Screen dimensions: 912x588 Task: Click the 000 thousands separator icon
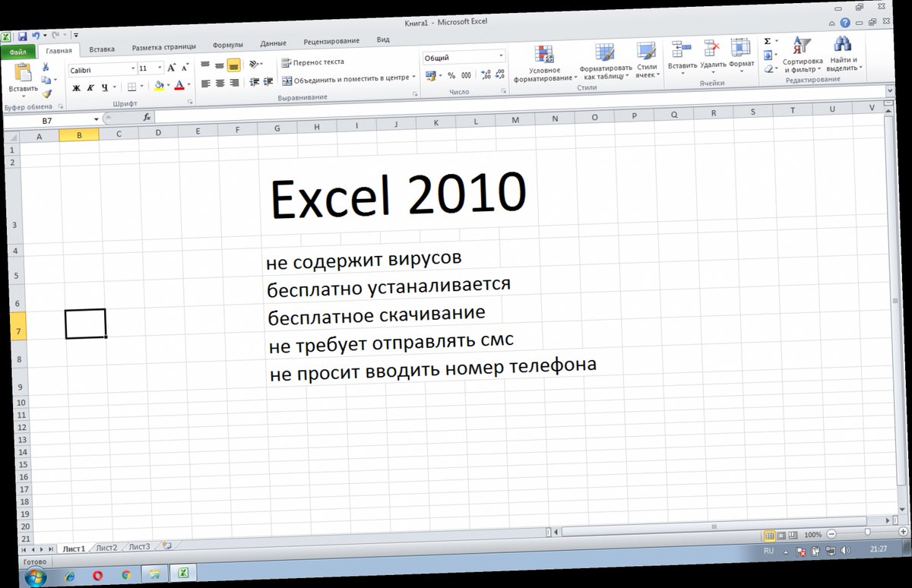point(466,75)
